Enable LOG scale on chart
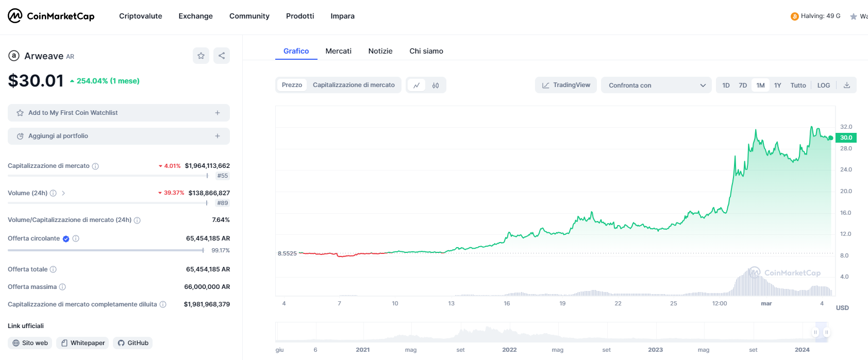 [823, 85]
